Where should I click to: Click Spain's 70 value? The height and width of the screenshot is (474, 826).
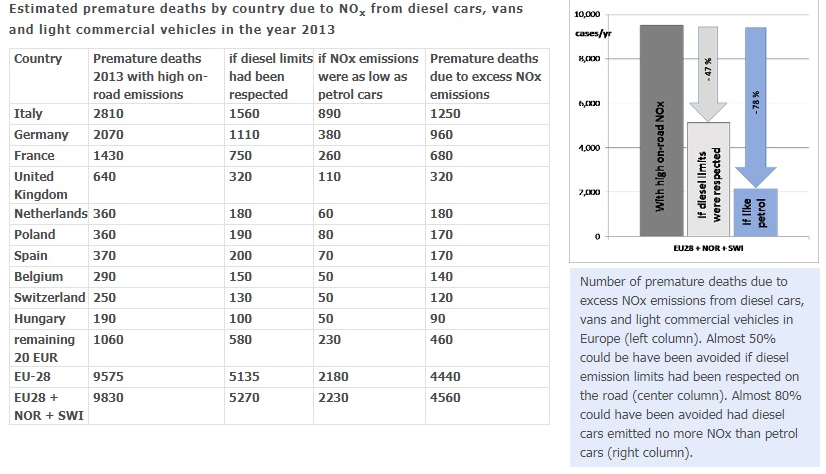[326, 255]
